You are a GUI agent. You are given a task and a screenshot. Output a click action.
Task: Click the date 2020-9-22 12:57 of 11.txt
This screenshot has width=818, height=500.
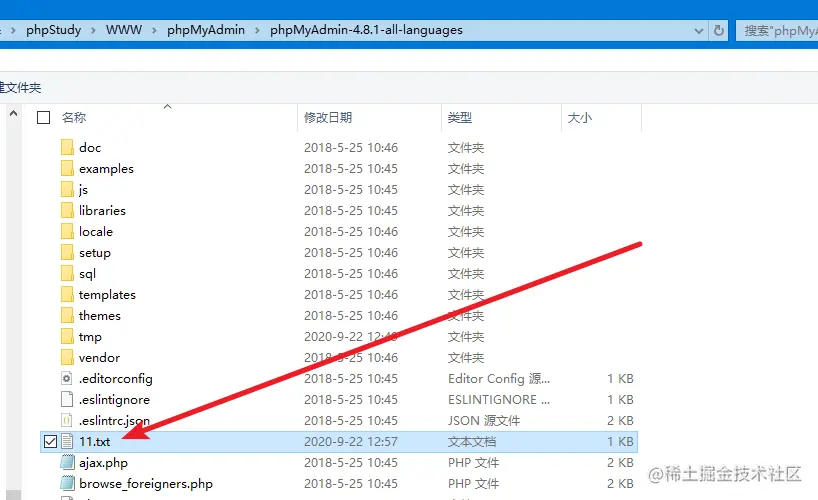(351, 442)
